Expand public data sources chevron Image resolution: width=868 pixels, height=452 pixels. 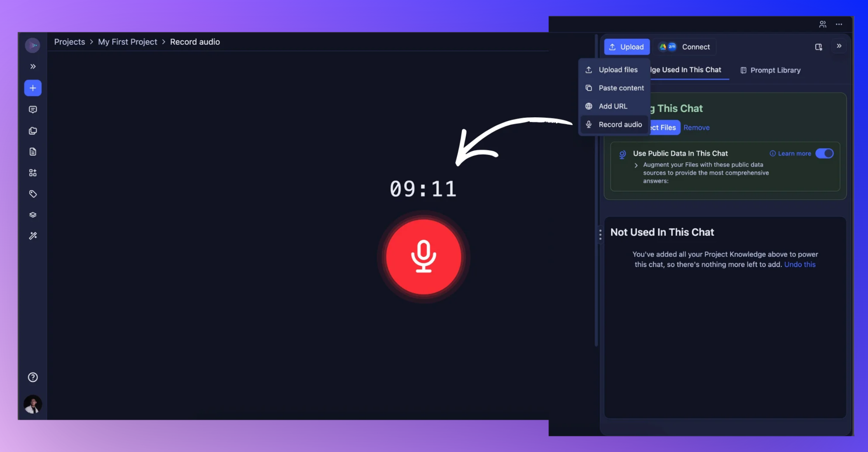636,165
